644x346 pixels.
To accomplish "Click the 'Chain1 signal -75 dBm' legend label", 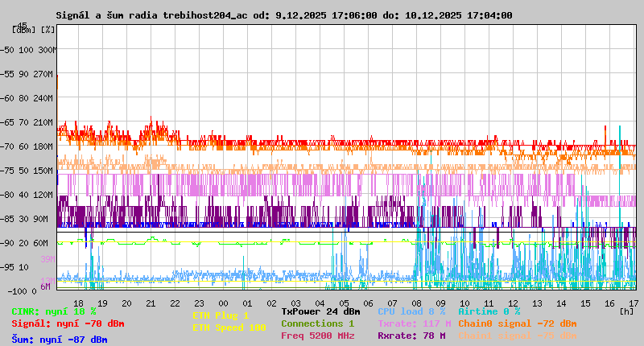I will tap(518, 336).
